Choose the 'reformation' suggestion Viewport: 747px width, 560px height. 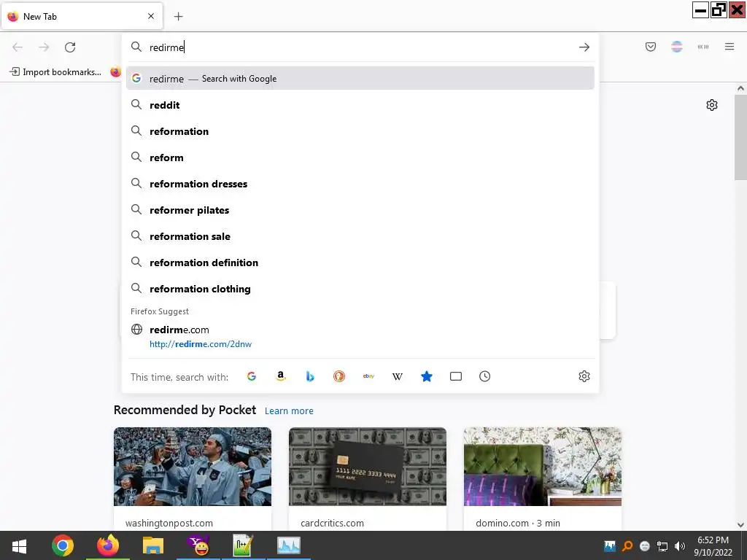click(360, 131)
